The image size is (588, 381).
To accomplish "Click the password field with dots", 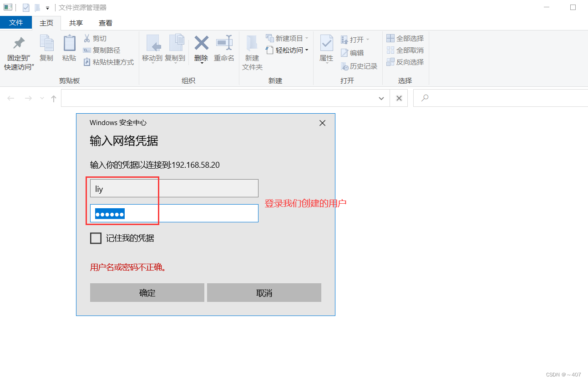I will click(174, 213).
